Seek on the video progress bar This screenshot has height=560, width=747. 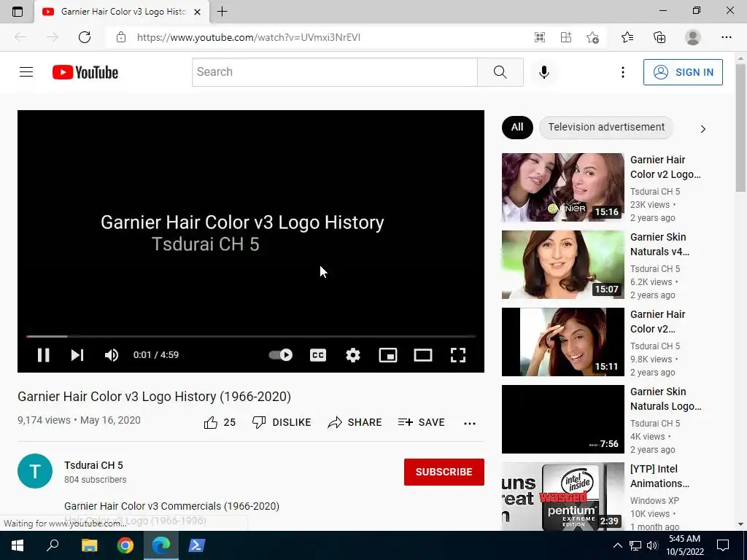point(251,336)
